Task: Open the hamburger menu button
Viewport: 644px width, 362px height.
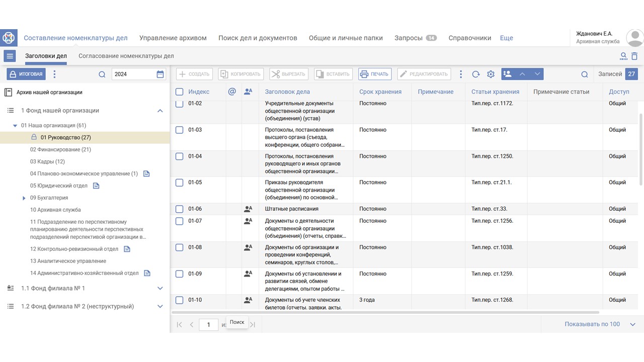Action: pos(10,56)
